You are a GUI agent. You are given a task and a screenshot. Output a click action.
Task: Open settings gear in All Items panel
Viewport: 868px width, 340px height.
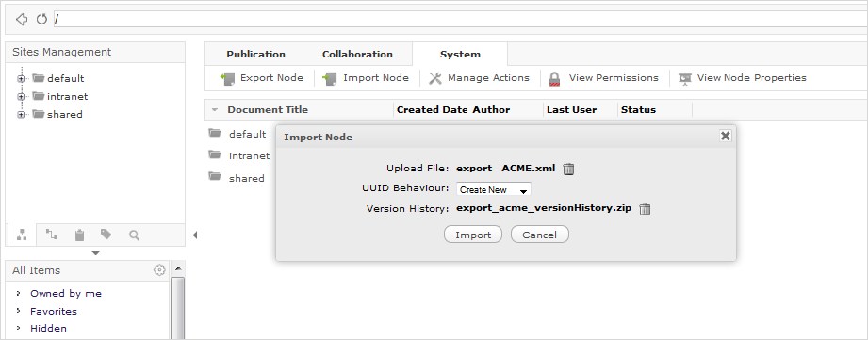click(159, 269)
